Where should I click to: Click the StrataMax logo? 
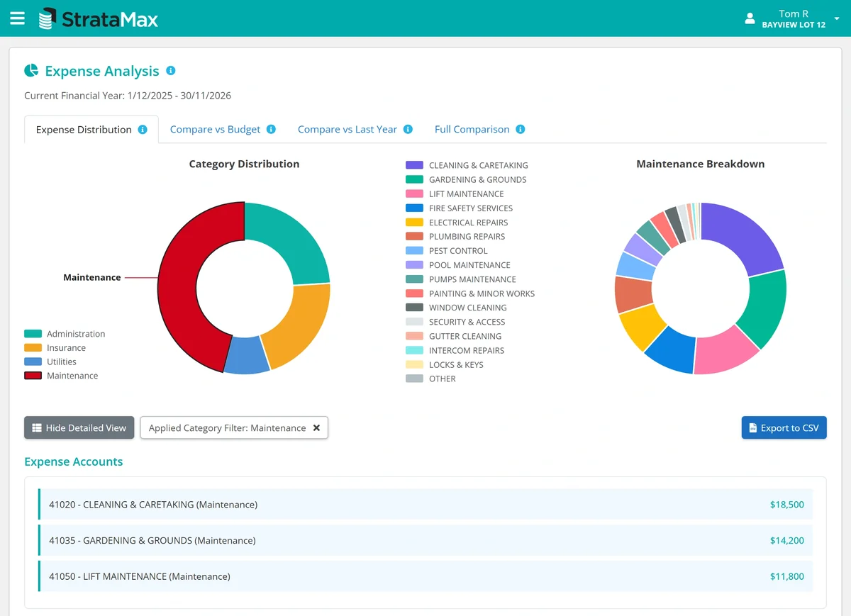[x=99, y=18]
